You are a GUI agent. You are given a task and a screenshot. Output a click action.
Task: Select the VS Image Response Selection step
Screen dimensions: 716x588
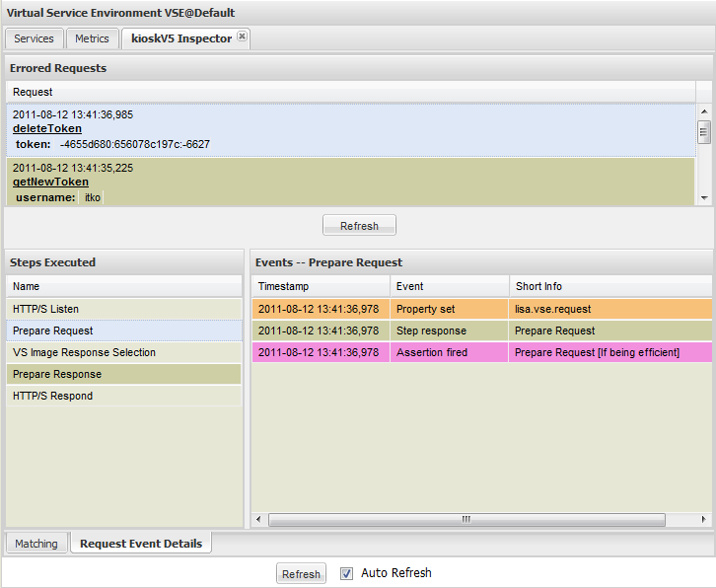(x=84, y=353)
